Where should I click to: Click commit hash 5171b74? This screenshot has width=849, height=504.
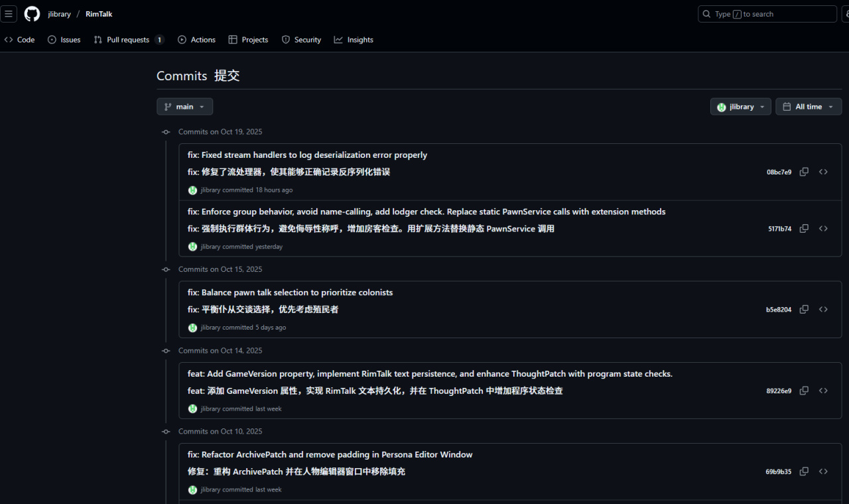coord(779,229)
